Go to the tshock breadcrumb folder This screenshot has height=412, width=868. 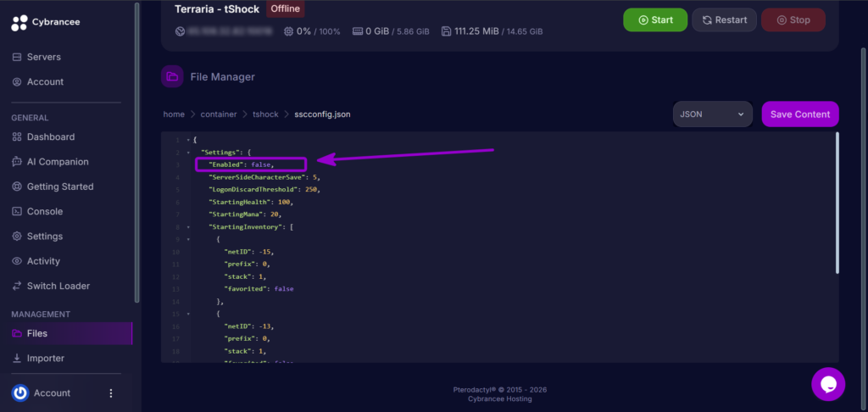click(265, 114)
